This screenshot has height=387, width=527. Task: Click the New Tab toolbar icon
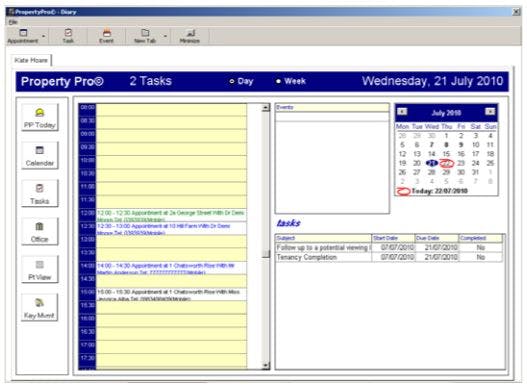pyautogui.click(x=145, y=36)
